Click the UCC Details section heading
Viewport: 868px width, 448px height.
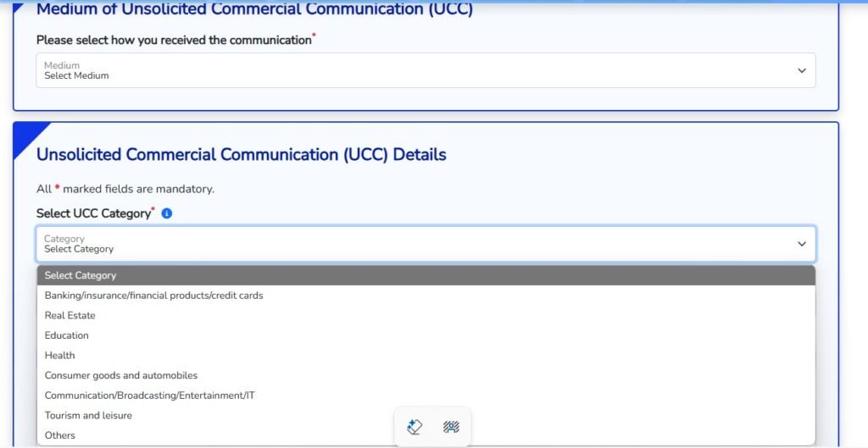click(x=241, y=155)
